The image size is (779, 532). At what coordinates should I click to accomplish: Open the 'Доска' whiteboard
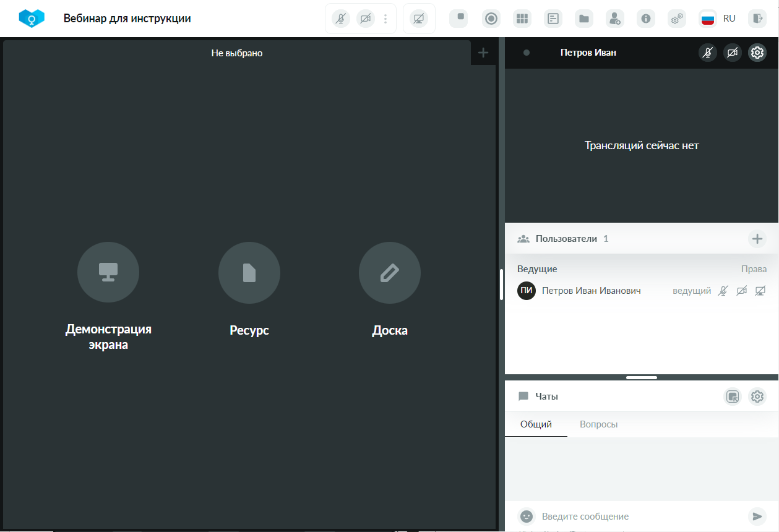click(x=390, y=290)
